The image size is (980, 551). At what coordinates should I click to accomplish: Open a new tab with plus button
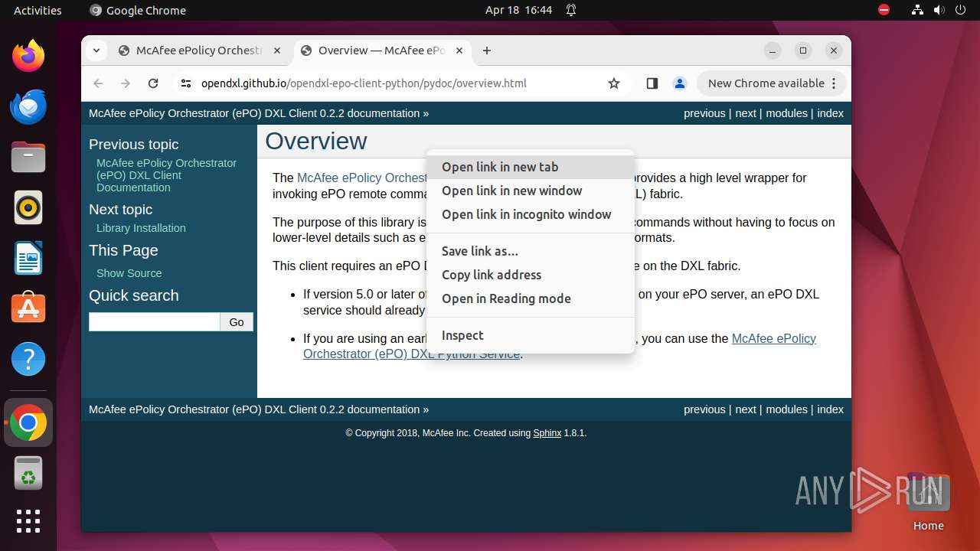[x=487, y=51]
